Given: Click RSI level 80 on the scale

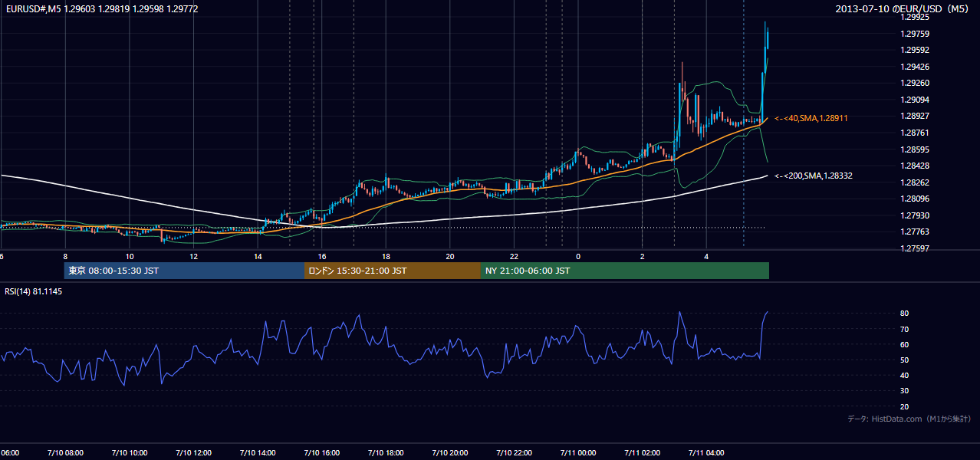Looking at the screenshot, I should pyautogui.click(x=904, y=314).
